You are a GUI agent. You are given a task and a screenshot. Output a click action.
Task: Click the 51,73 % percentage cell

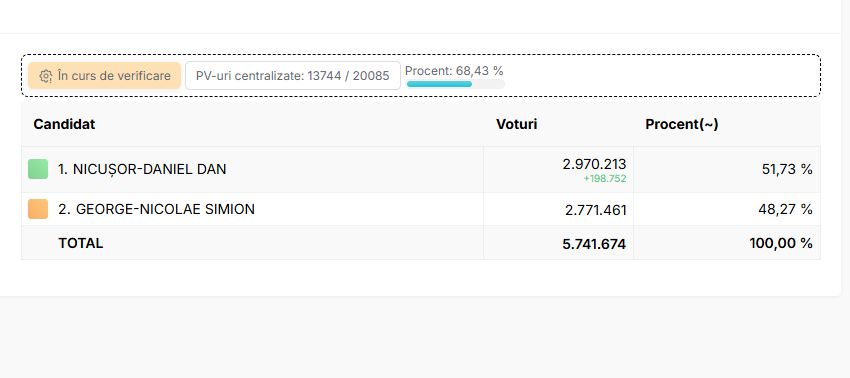[787, 169]
